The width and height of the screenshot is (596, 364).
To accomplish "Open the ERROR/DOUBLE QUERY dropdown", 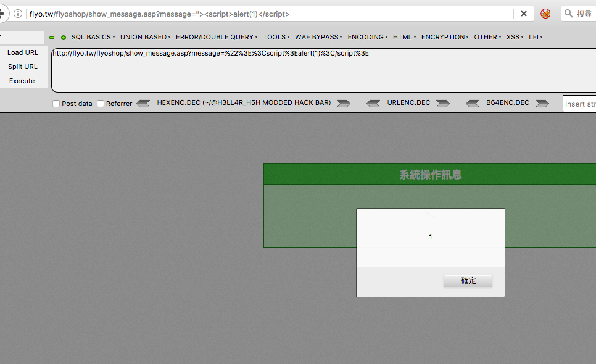I will point(217,37).
